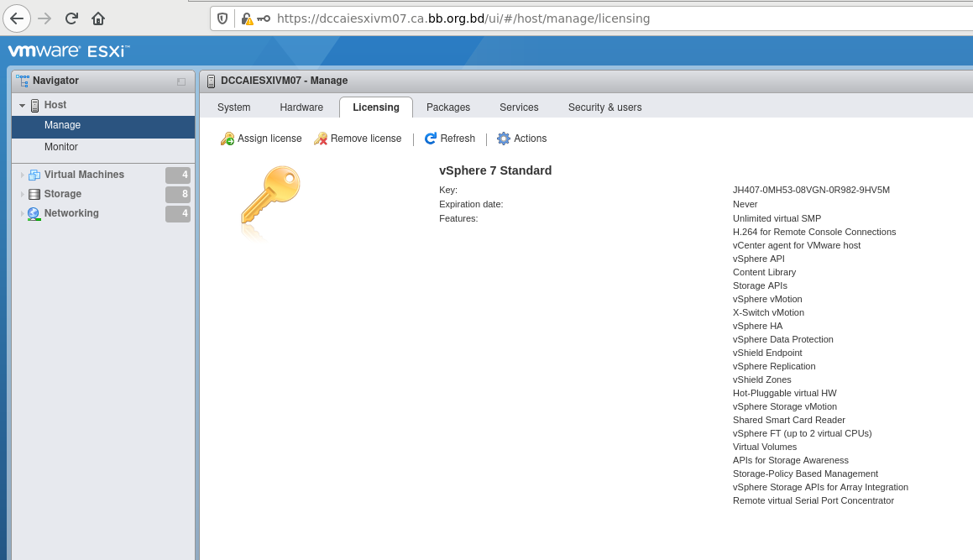
Task: Click the Host server icon
Action: click(x=34, y=106)
